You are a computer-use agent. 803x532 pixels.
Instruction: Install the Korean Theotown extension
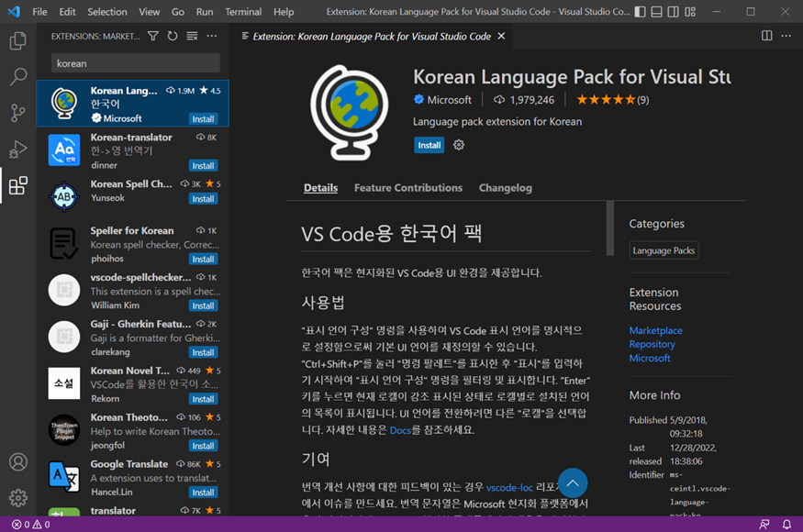click(204, 446)
